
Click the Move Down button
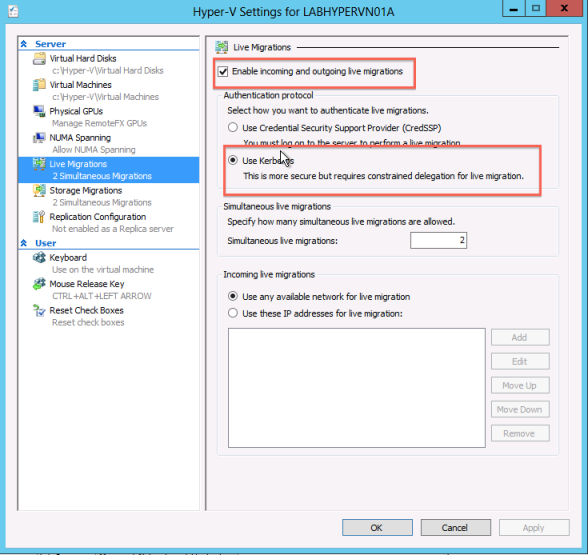[520, 410]
